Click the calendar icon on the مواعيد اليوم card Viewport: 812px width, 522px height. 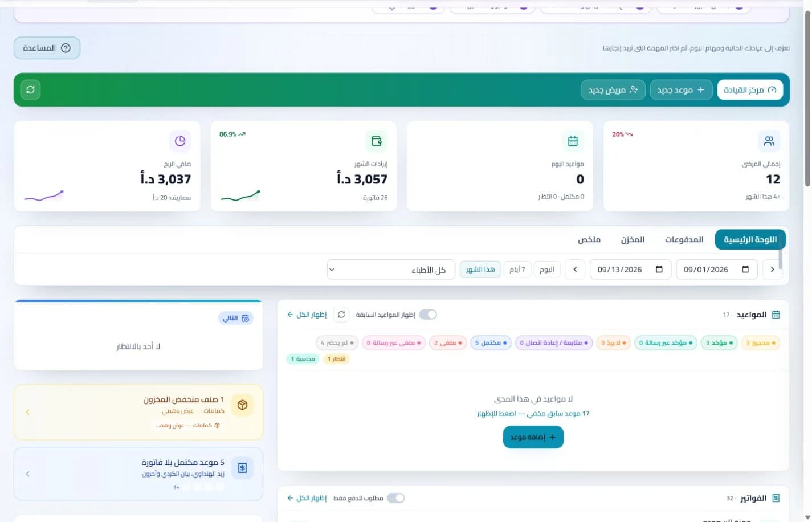click(x=573, y=141)
